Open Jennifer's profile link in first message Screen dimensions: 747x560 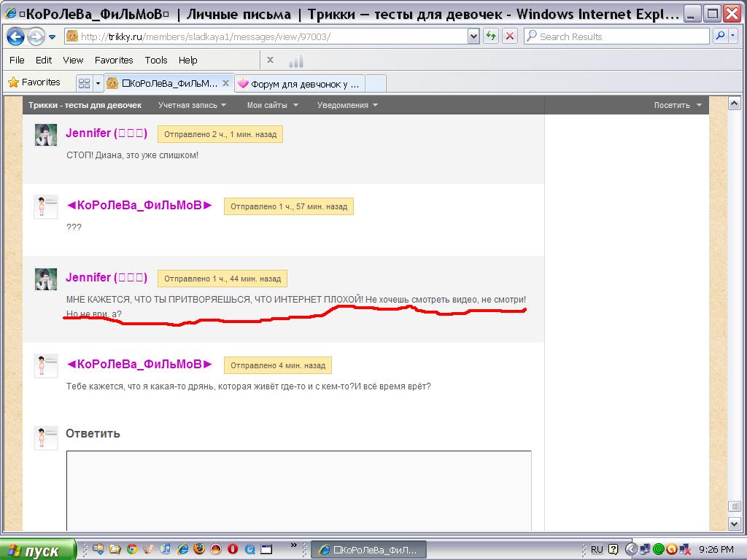[x=107, y=133]
